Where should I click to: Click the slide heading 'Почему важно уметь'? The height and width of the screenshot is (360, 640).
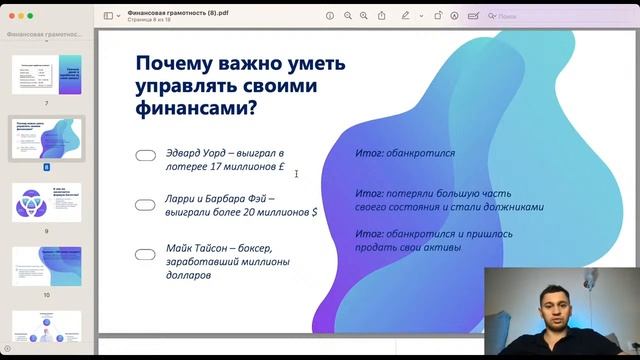[x=240, y=63]
